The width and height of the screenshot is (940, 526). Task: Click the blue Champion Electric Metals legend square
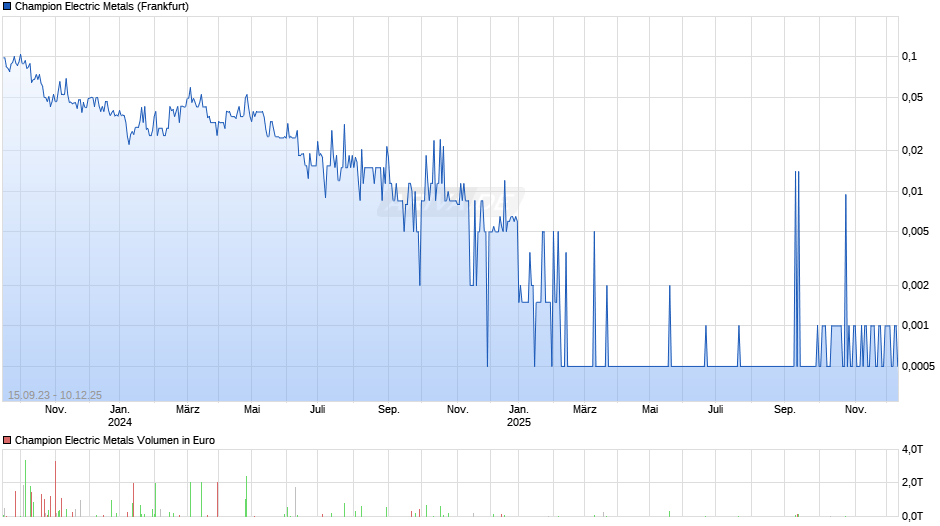[7, 7]
